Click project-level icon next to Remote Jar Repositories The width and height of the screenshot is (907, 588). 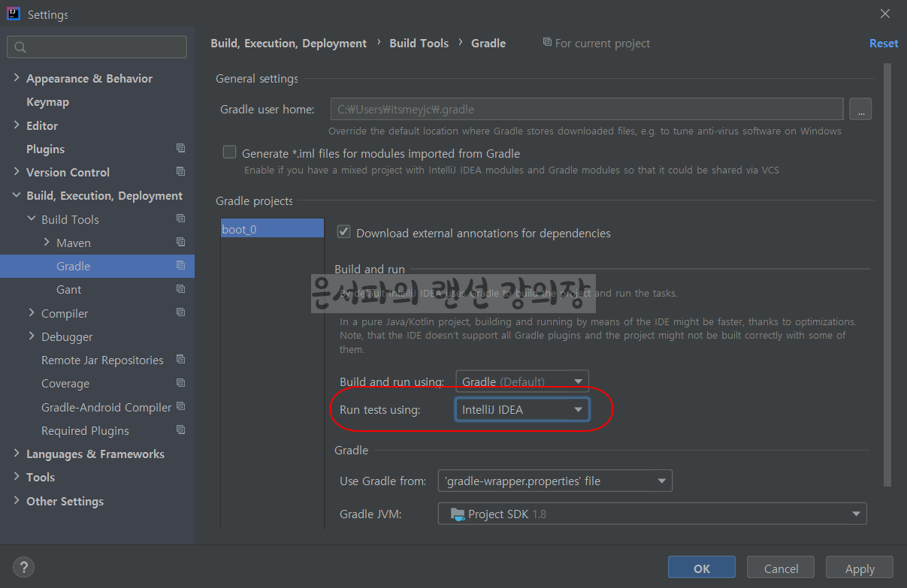tap(180, 359)
